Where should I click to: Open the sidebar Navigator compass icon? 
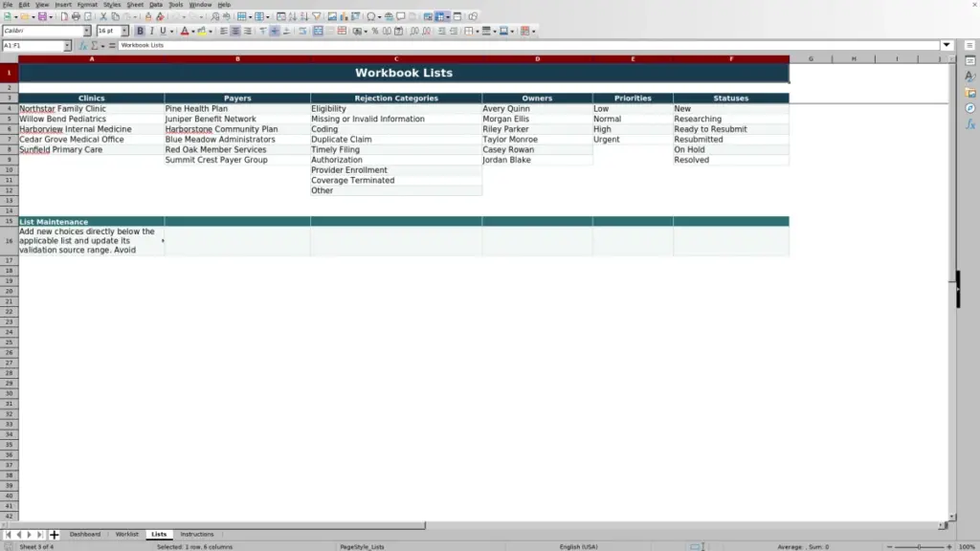[x=970, y=108]
